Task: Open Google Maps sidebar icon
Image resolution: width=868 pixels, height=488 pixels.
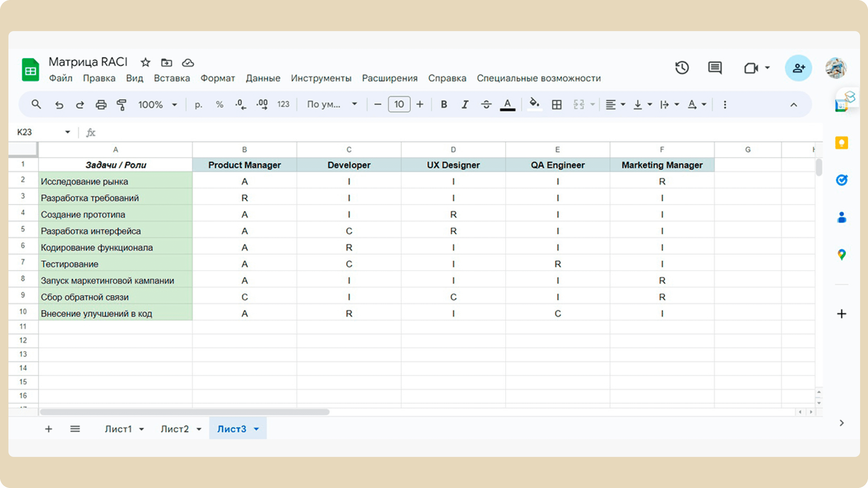Action: tap(841, 255)
